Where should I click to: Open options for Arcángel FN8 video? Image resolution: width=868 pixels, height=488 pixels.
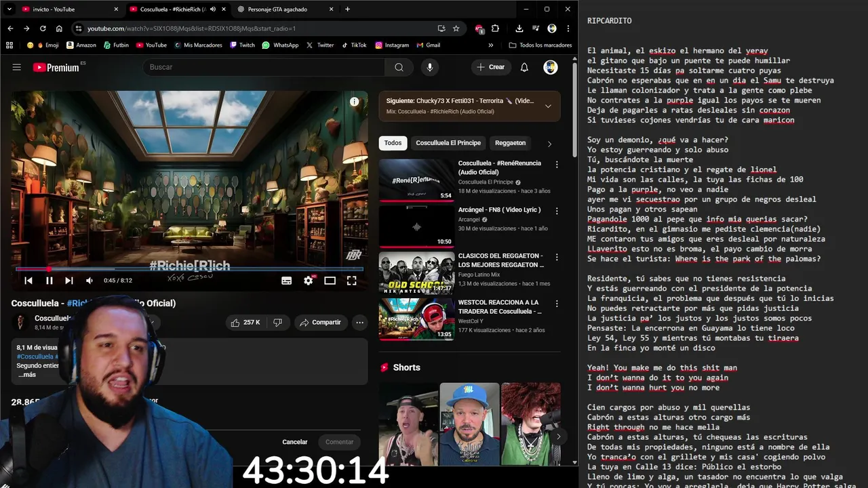(557, 211)
